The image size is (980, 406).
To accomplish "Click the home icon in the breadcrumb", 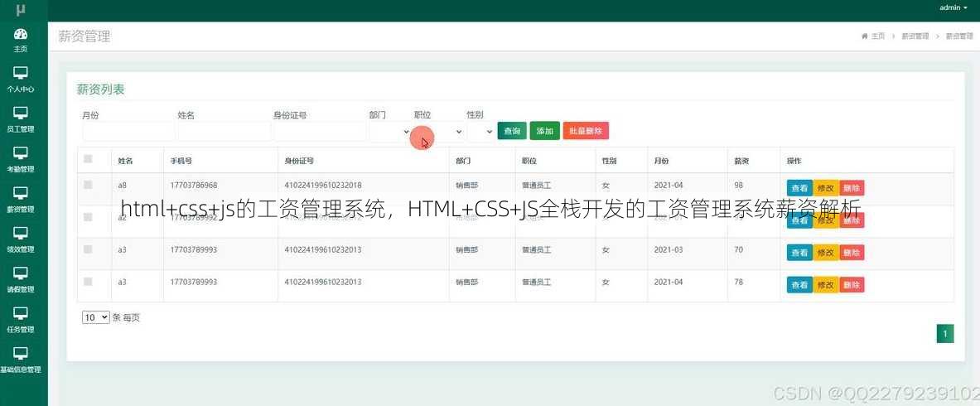I will pyautogui.click(x=864, y=36).
